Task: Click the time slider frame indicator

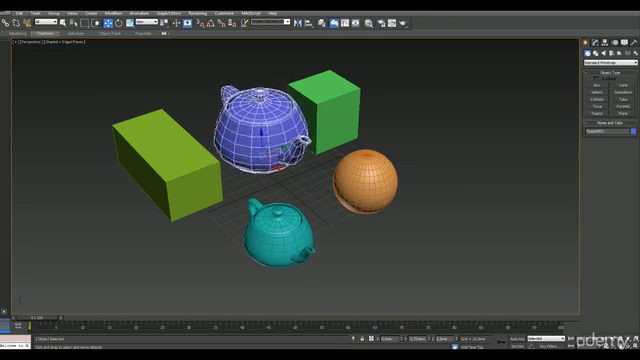Action: pyautogui.click(x=37, y=318)
